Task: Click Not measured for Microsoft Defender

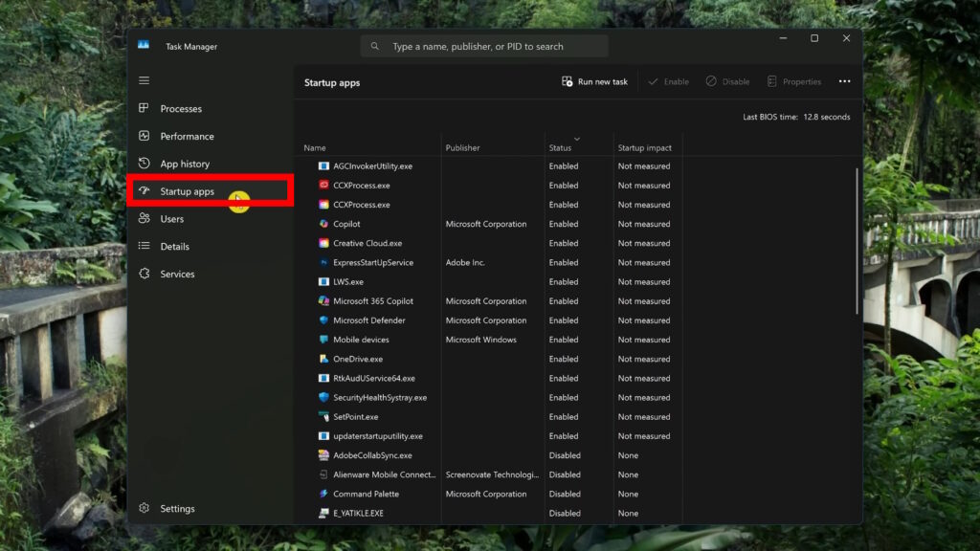Action: pyautogui.click(x=644, y=320)
